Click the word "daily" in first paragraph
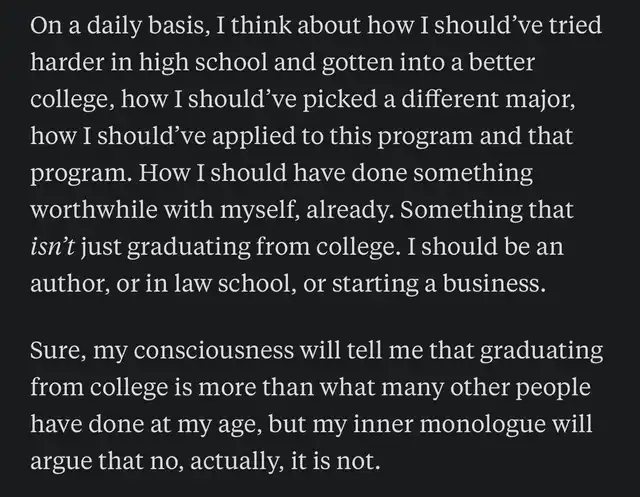Image resolution: width=640 pixels, height=497 pixels. click(119, 27)
